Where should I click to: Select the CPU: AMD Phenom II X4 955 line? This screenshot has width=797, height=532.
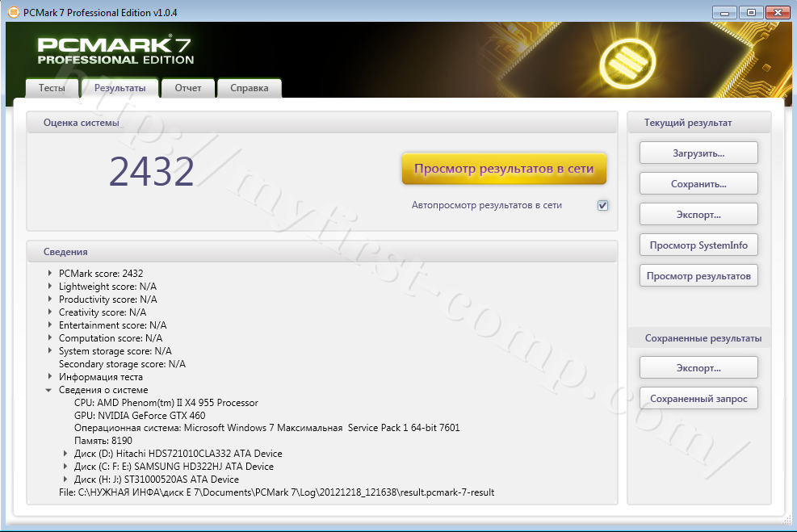pyautogui.click(x=166, y=402)
